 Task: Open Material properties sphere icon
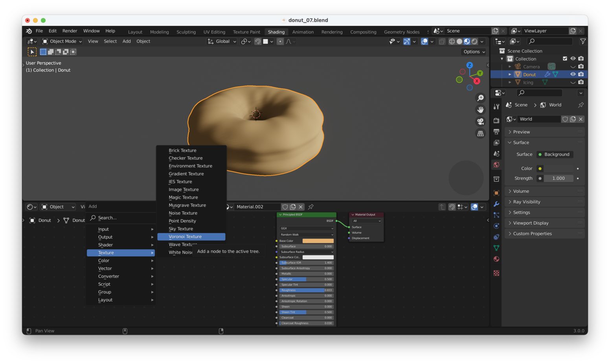point(496,259)
